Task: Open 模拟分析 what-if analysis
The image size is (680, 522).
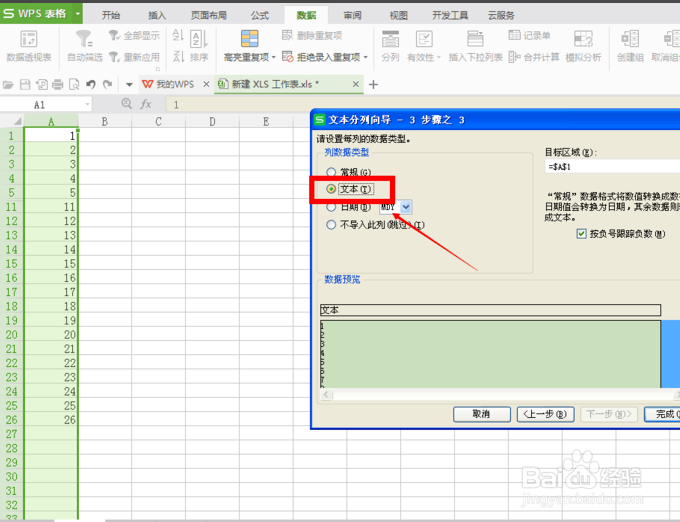Action: [583, 46]
